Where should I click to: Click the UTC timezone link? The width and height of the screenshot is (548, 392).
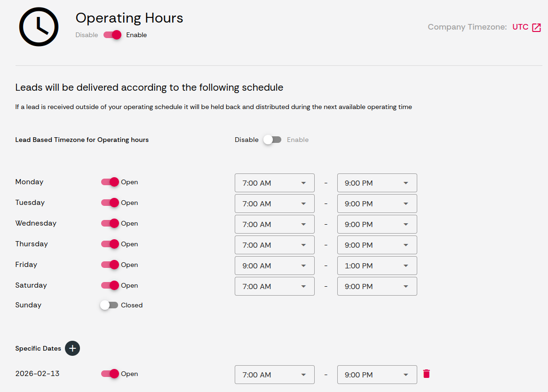point(520,27)
